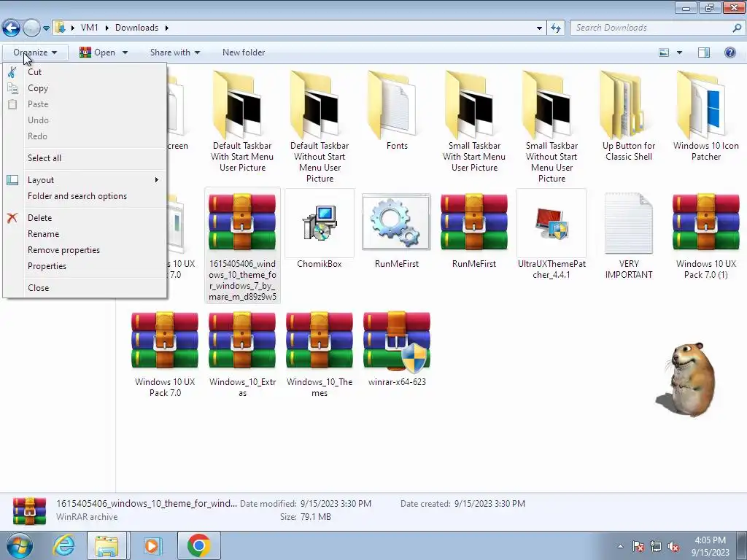This screenshot has height=560, width=747.
Task: Select Windows 10 UX Pack 7.0 (1) archive
Action: point(706,235)
